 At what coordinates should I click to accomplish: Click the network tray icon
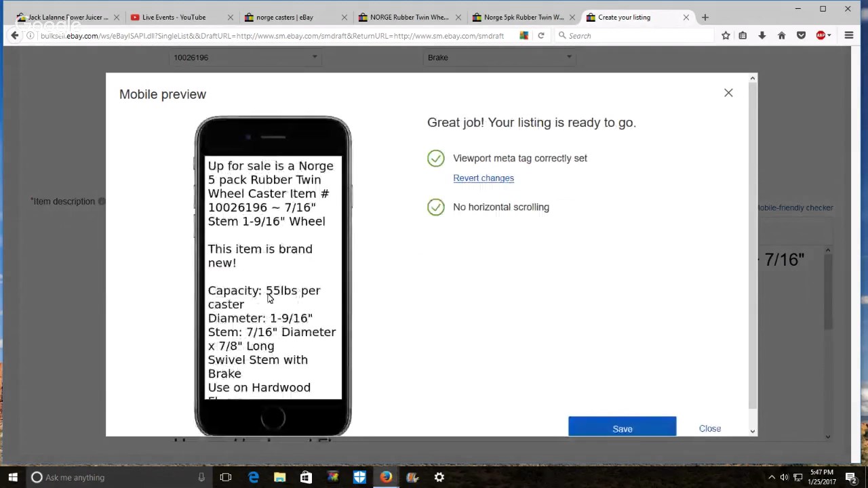point(798,477)
